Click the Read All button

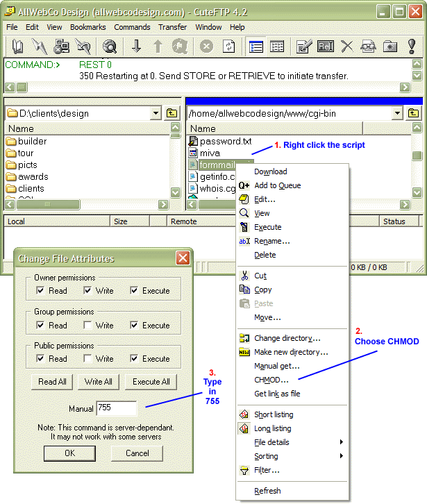(x=52, y=382)
